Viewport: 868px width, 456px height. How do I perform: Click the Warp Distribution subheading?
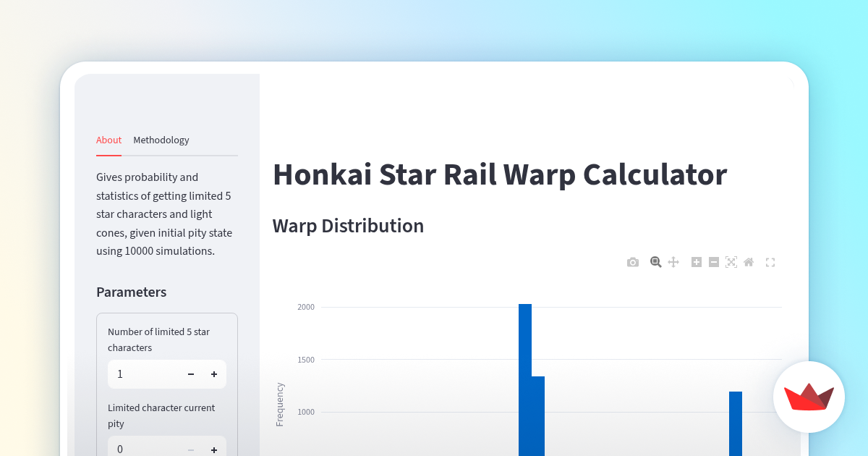(x=348, y=226)
